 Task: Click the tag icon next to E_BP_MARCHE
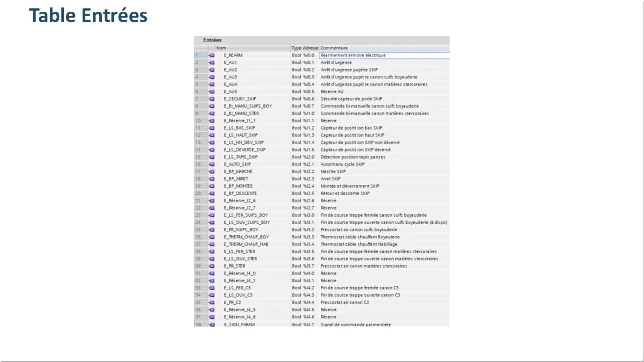pos(212,172)
